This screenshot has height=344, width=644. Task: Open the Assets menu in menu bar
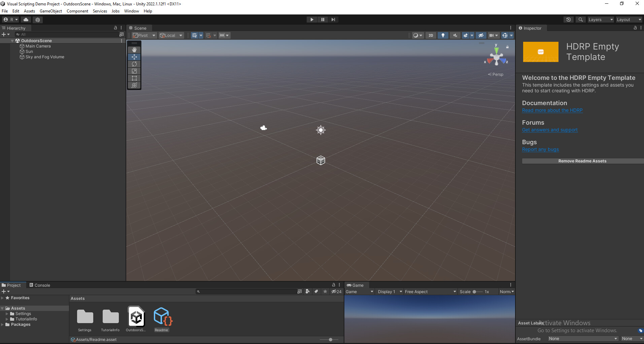29,11
